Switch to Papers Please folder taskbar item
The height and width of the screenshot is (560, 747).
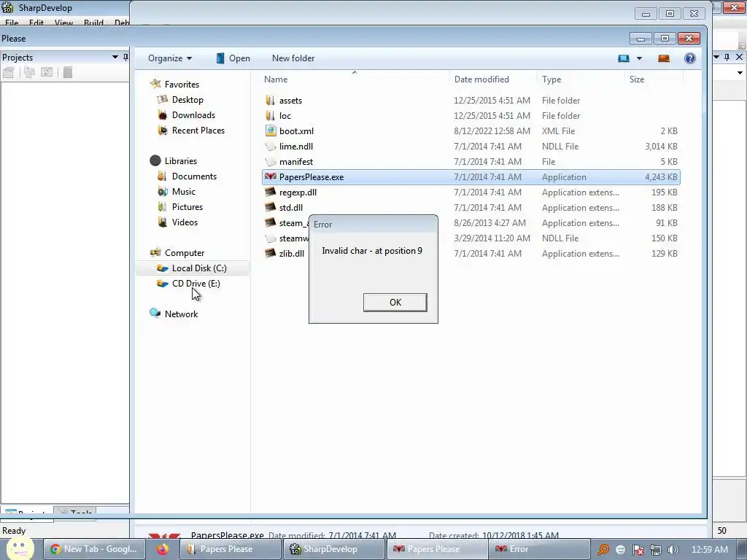tap(231, 549)
